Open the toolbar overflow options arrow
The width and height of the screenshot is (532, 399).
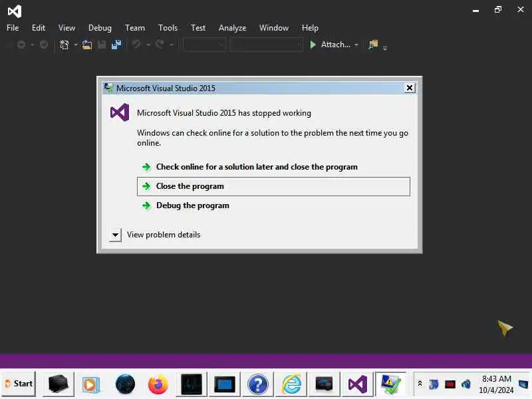click(385, 48)
